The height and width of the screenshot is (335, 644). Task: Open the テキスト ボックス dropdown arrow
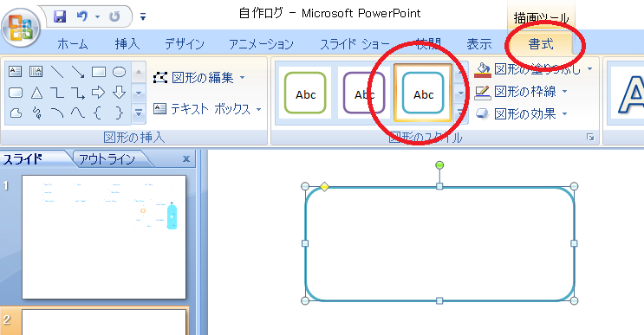(259, 109)
